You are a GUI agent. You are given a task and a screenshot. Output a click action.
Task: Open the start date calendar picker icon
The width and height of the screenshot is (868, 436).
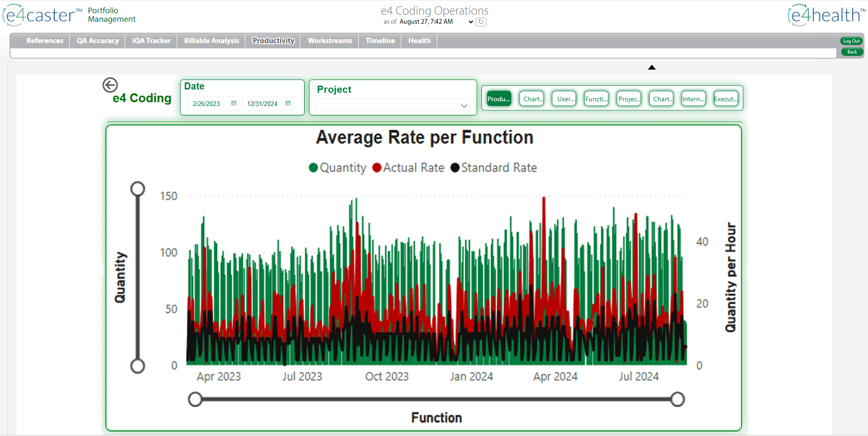pyautogui.click(x=234, y=103)
